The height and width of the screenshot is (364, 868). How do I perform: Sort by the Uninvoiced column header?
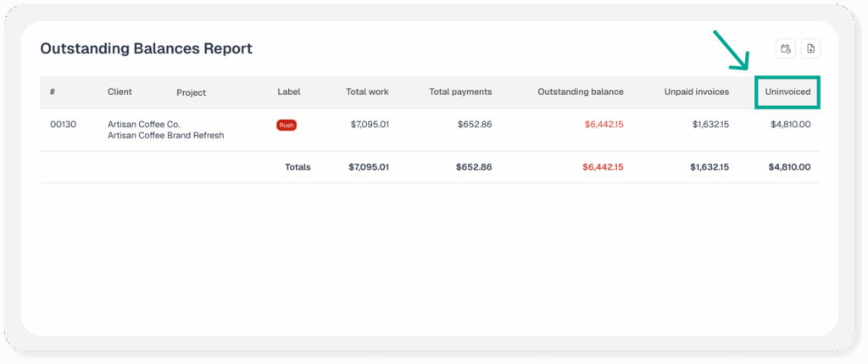787,92
